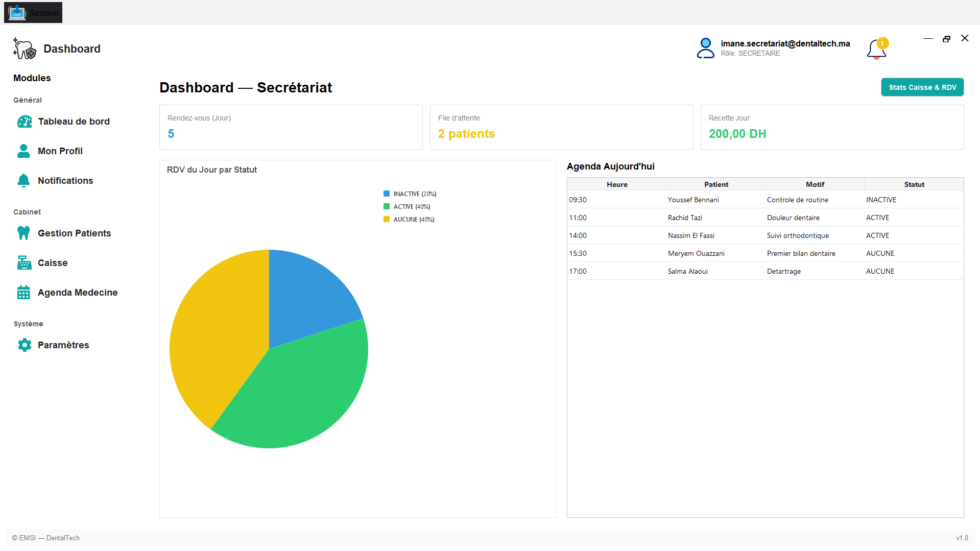
Task: Click the user avatar icon
Action: (705, 48)
